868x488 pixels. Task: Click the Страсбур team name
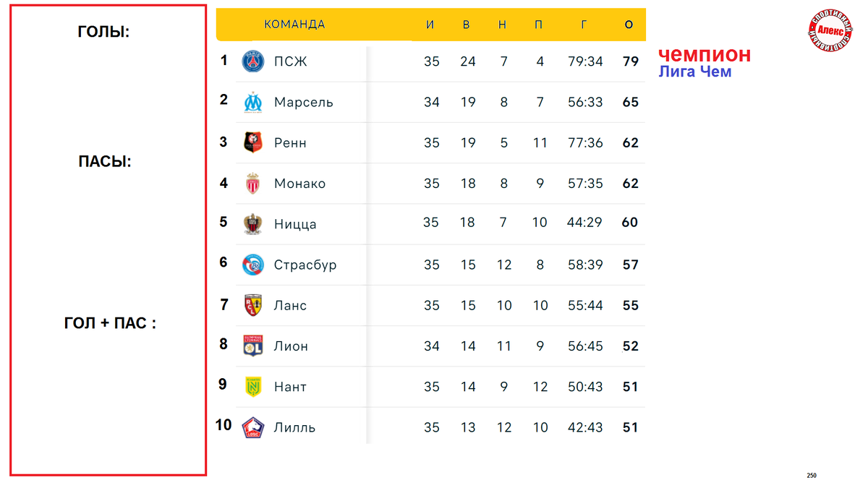305,265
